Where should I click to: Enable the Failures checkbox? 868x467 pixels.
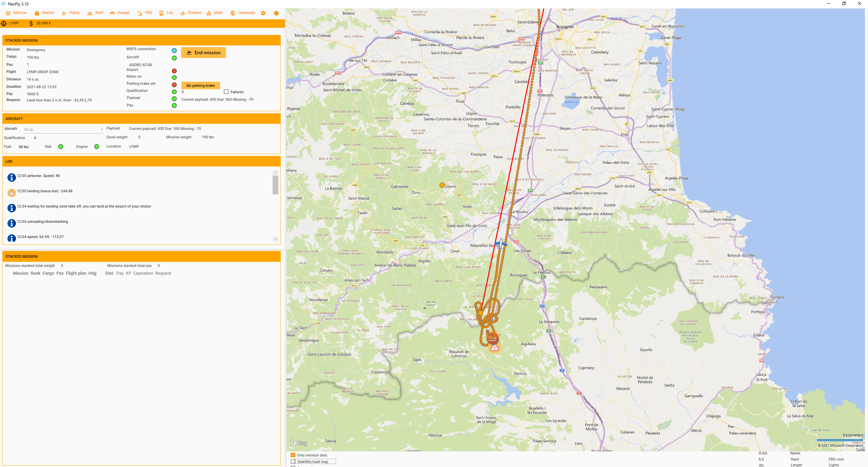tap(226, 92)
